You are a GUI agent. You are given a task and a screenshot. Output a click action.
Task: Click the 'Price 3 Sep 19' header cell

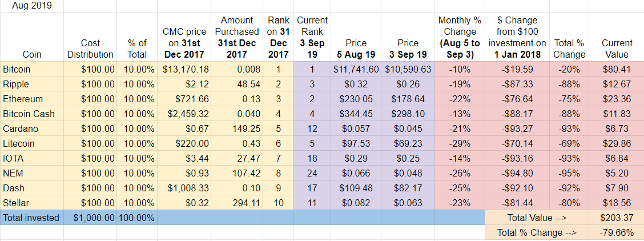pos(408,37)
